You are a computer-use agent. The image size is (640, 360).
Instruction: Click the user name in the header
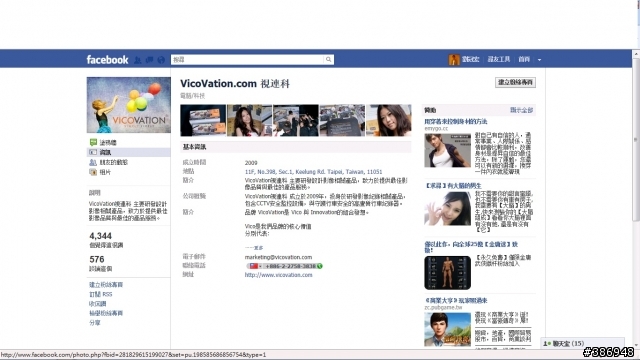click(x=471, y=60)
